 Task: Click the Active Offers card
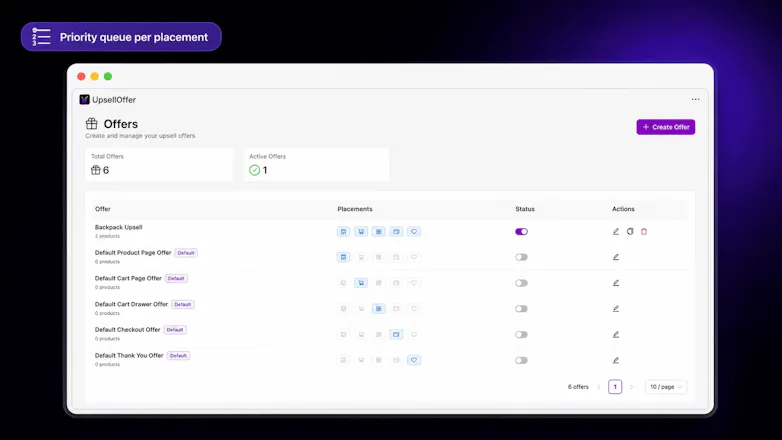point(316,164)
